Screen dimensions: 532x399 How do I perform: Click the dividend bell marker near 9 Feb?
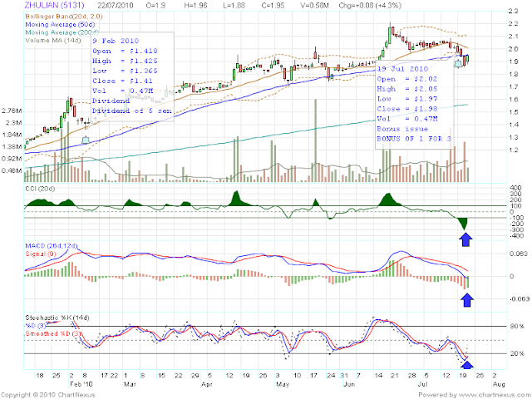[86, 140]
